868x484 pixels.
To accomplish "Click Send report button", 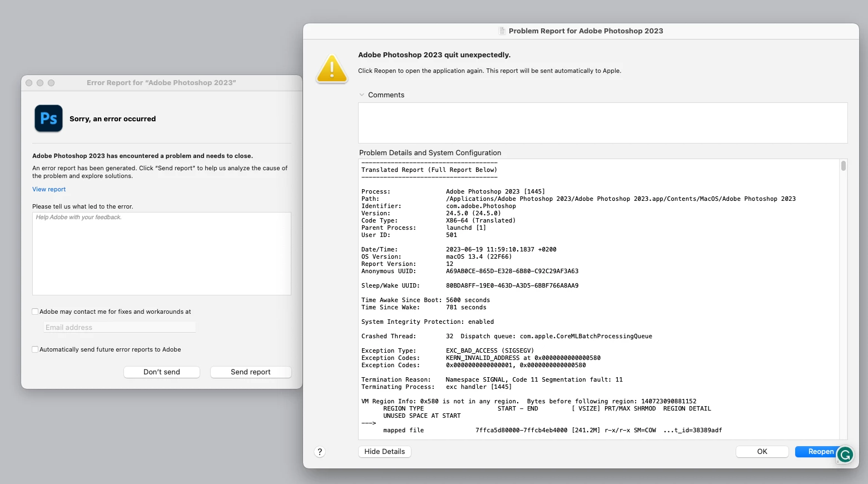I will pyautogui.click(x=251, y=372).
